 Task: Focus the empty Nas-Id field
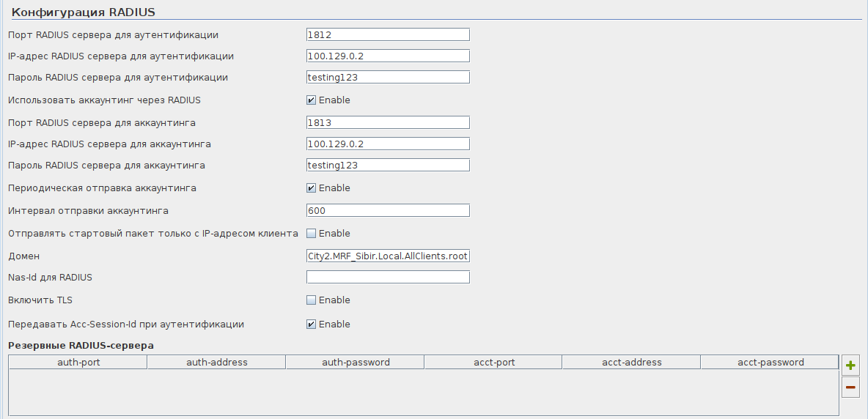pos(388,277)
